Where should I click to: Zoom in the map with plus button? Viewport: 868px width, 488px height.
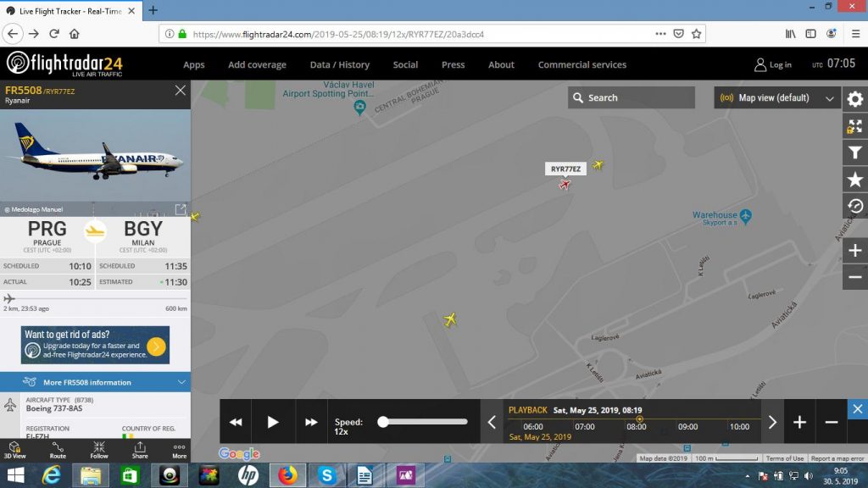[x=855, y=251]
